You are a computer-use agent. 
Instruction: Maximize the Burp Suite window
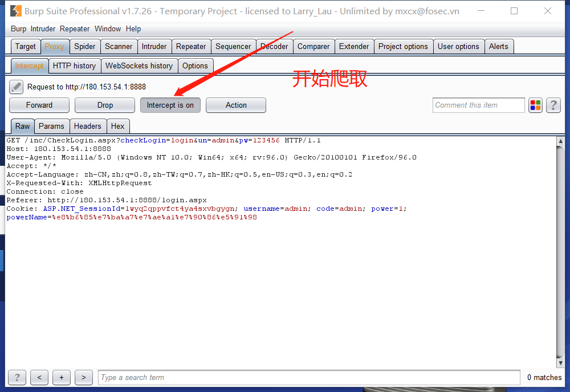click(x=514, y=11)
